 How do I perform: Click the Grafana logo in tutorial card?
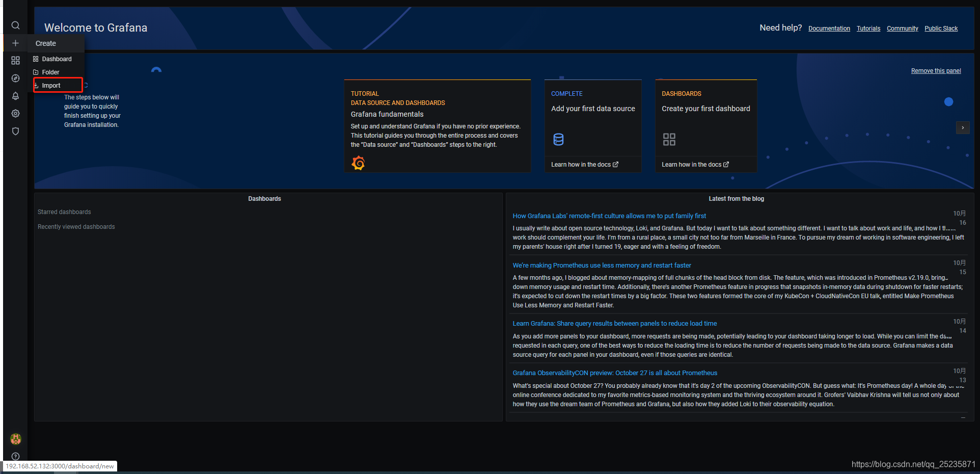coord(358,163)
